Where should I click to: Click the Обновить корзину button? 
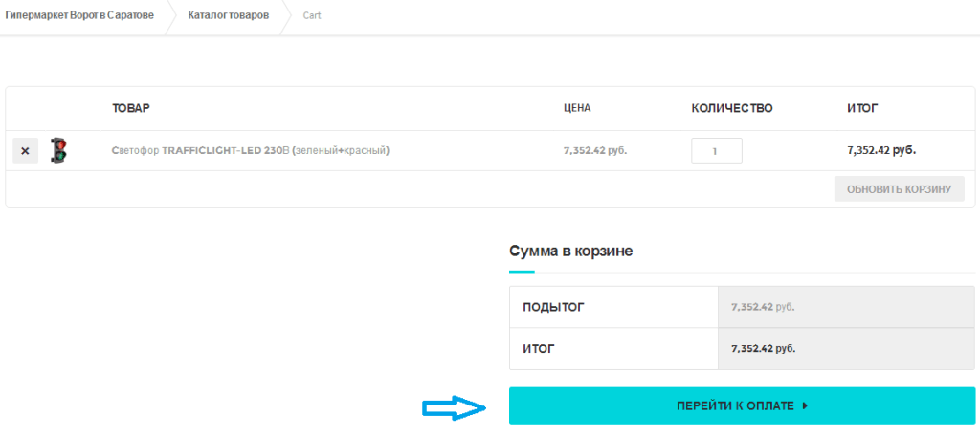(899, 188)
